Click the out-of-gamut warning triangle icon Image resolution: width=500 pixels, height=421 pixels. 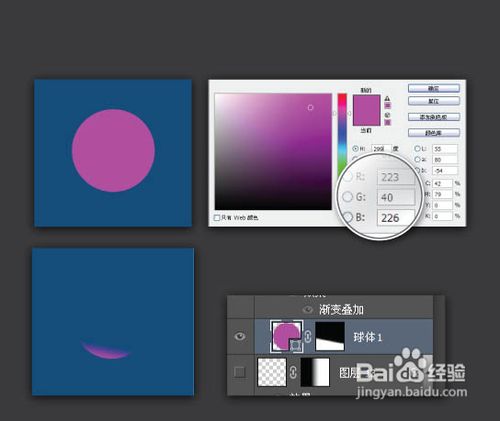387,98
